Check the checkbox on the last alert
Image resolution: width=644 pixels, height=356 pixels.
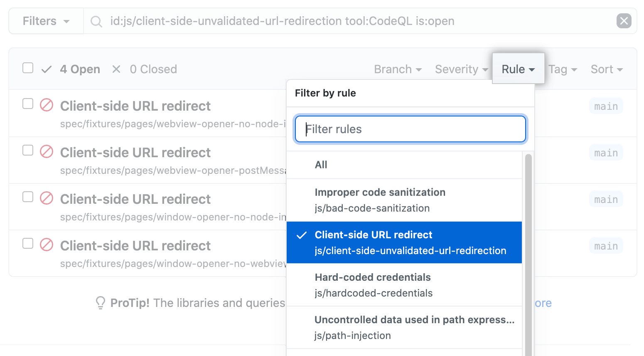click(x=27, y=244)
